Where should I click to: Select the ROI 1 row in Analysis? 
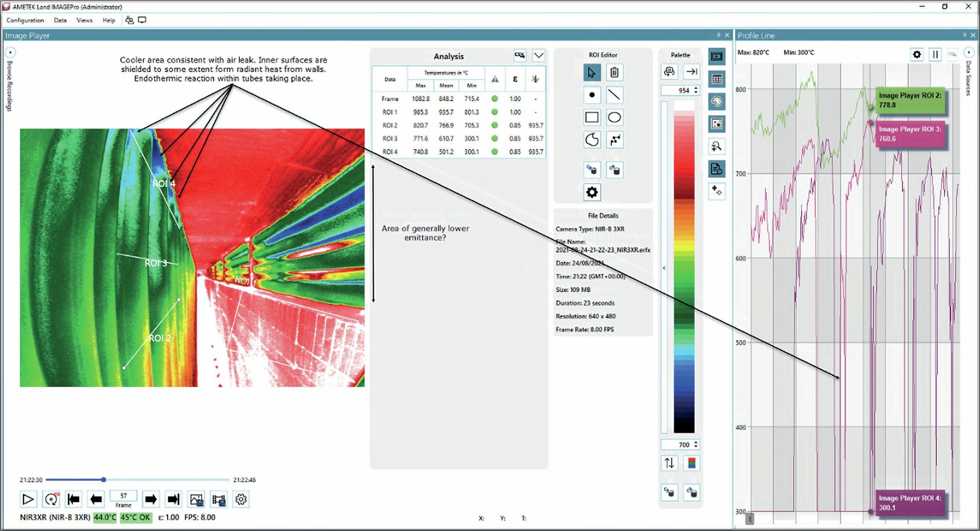tap(459, 112)
